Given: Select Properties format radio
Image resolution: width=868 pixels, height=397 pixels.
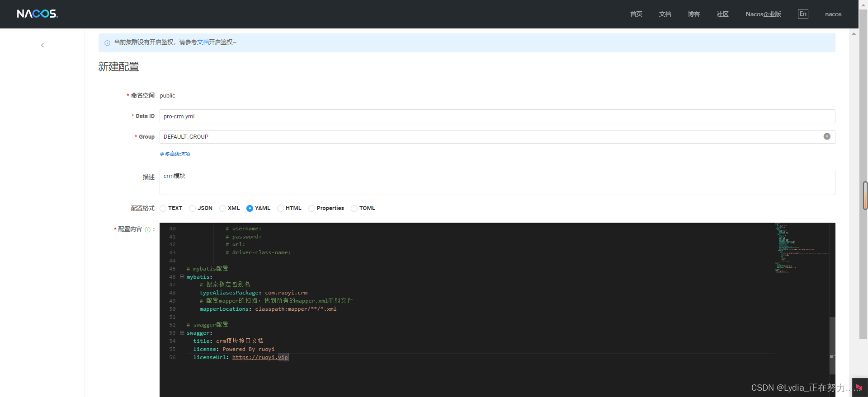Looking at the screenshot, I should [x=311, y=208].
